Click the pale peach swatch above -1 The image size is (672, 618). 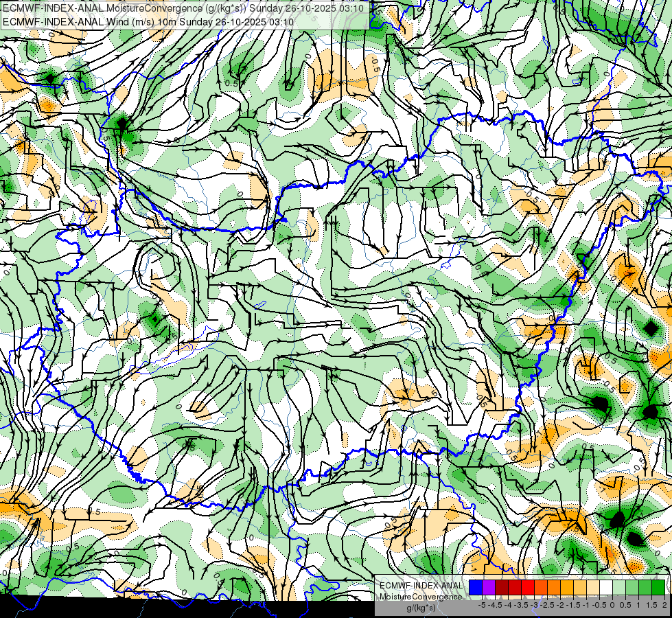593,587
